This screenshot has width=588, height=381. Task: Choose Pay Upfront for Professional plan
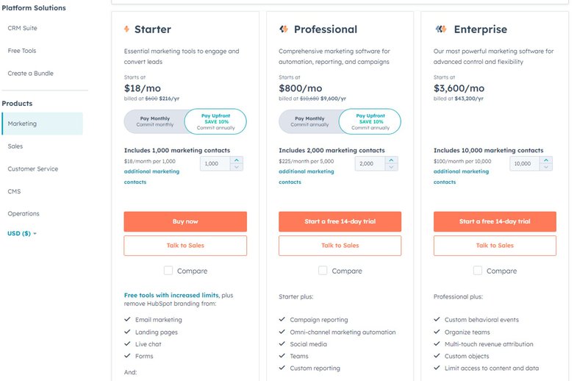[x=370, y=121]
